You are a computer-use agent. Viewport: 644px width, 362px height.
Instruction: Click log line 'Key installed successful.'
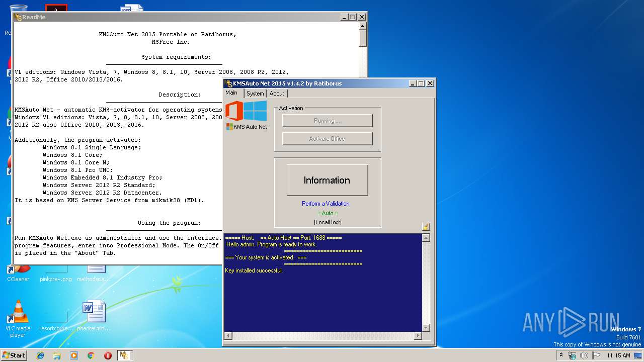click(254, 270)
